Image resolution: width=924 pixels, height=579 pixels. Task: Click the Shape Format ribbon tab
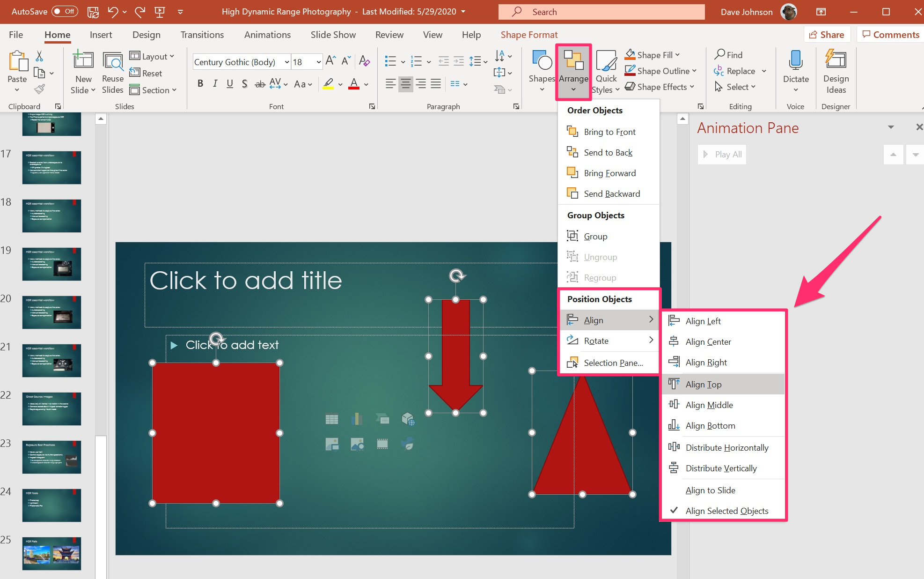pos(528,33)
